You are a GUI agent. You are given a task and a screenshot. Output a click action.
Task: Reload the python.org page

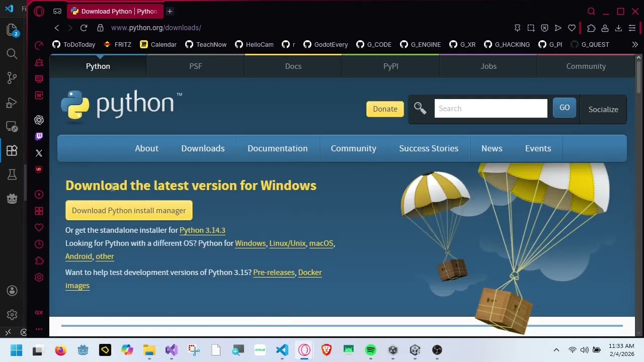pos(84,28)
